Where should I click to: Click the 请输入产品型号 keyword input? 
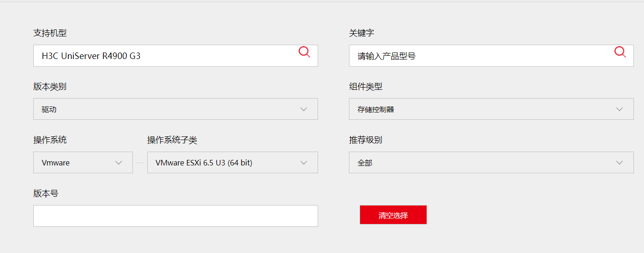480,56
